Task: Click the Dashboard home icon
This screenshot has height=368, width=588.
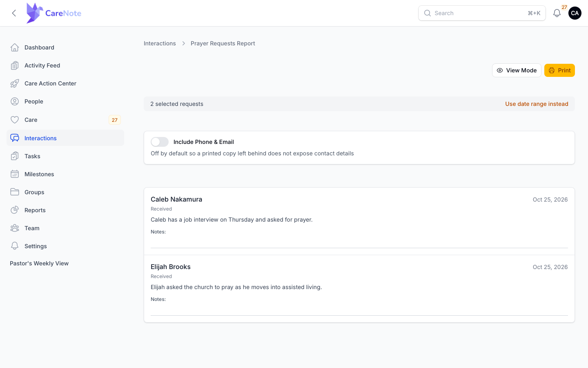Action: [x=15, y=47]
